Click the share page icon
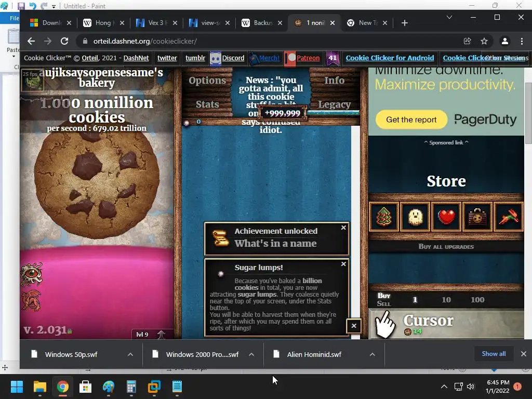The image size is (532, 399). 468,41
